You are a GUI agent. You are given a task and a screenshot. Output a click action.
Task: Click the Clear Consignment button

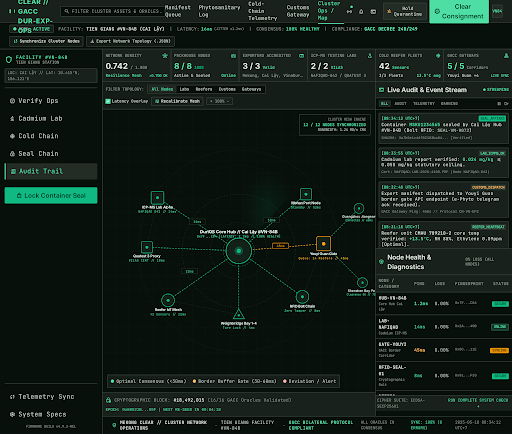(x=459, y=11)
